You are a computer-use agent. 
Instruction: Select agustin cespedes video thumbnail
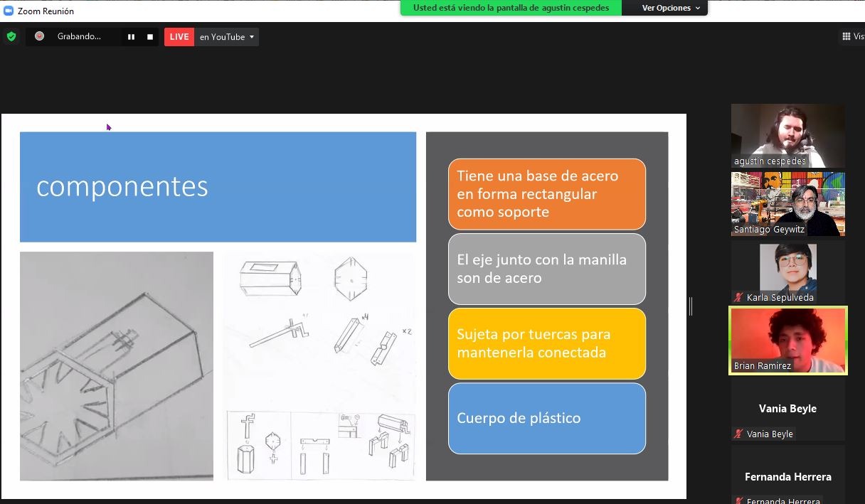[x=787, y=135]
